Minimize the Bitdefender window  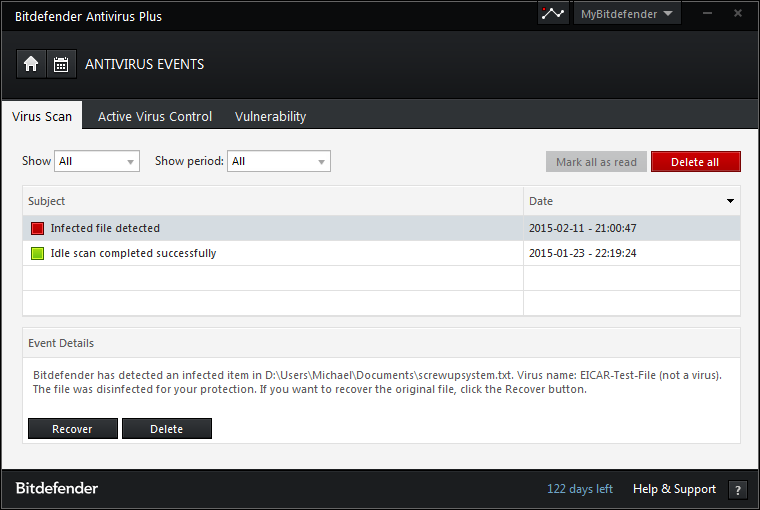coord(708,14)
